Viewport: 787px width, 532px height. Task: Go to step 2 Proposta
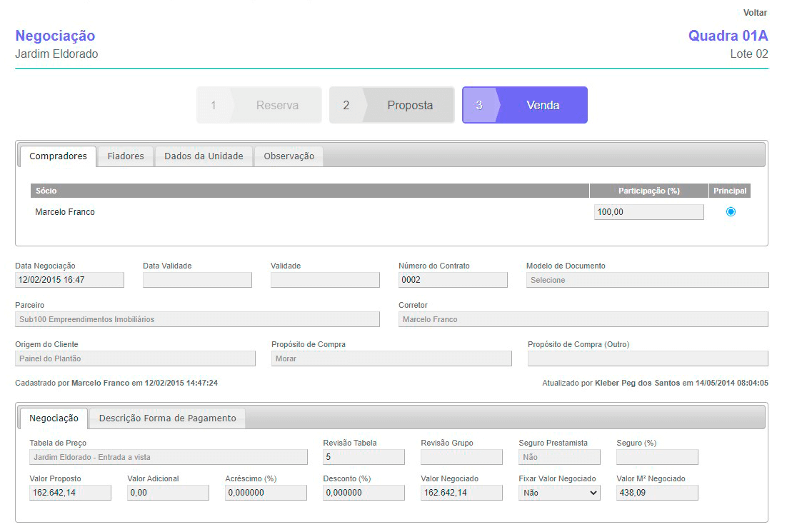[x=392, y=105]
